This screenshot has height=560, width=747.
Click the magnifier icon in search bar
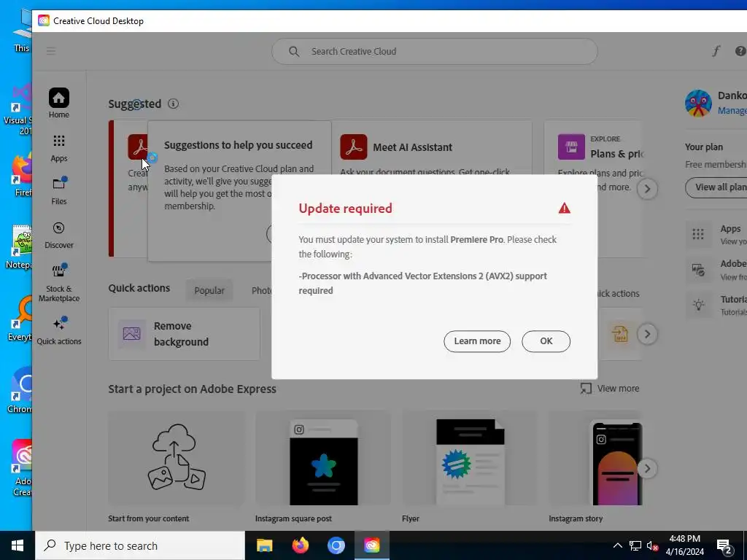[294, 52]
